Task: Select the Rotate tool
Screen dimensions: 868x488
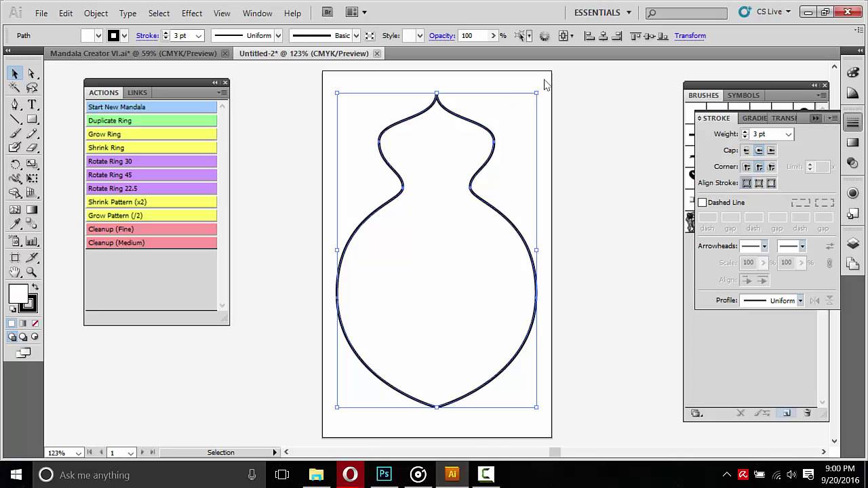Action: point(15,165)
